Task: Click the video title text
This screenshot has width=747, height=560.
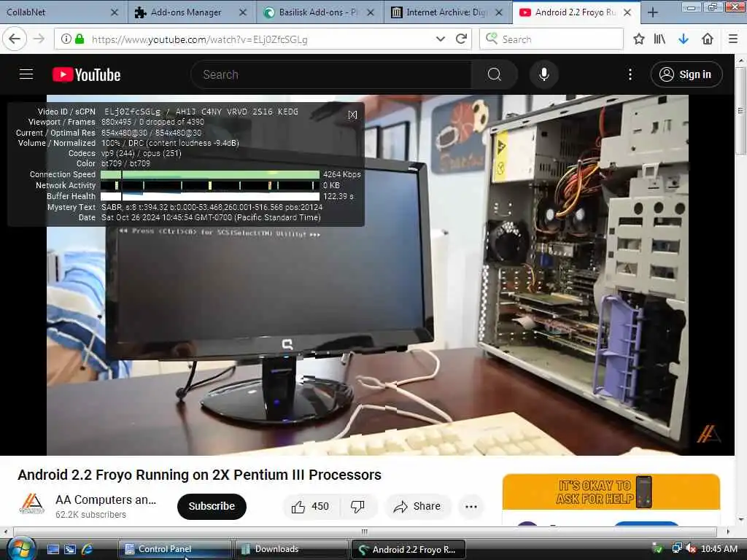Action: (200, 475)
